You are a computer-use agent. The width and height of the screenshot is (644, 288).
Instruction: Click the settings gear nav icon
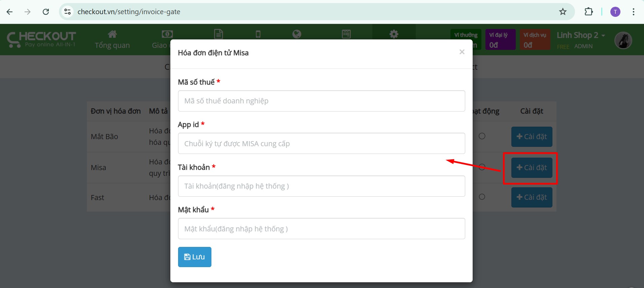point(394,34)
